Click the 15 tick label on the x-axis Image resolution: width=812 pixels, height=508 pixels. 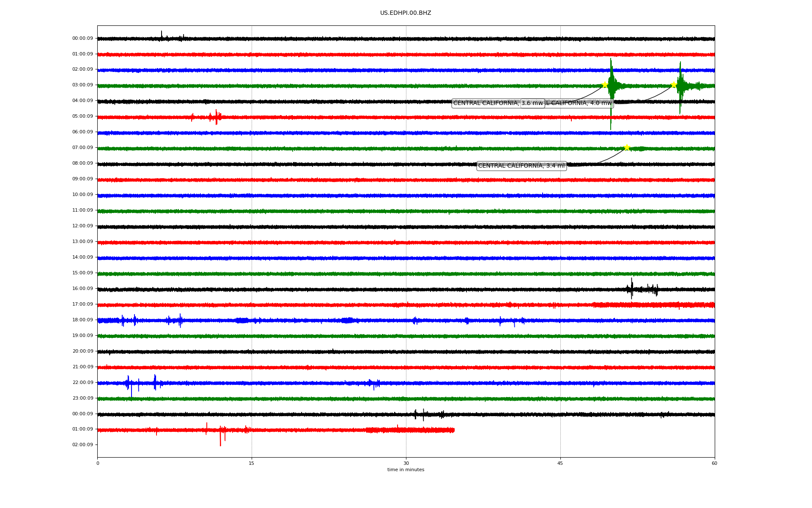pos(252,463)
